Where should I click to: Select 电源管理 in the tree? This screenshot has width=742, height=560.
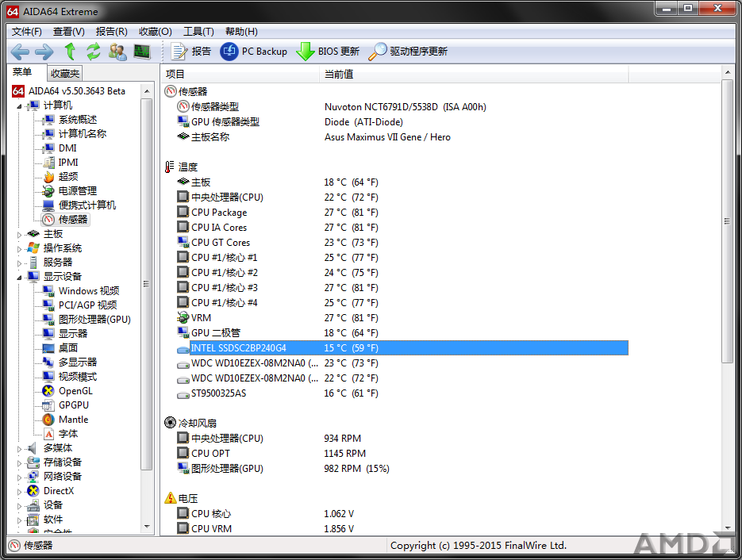[x=69, y=191]
